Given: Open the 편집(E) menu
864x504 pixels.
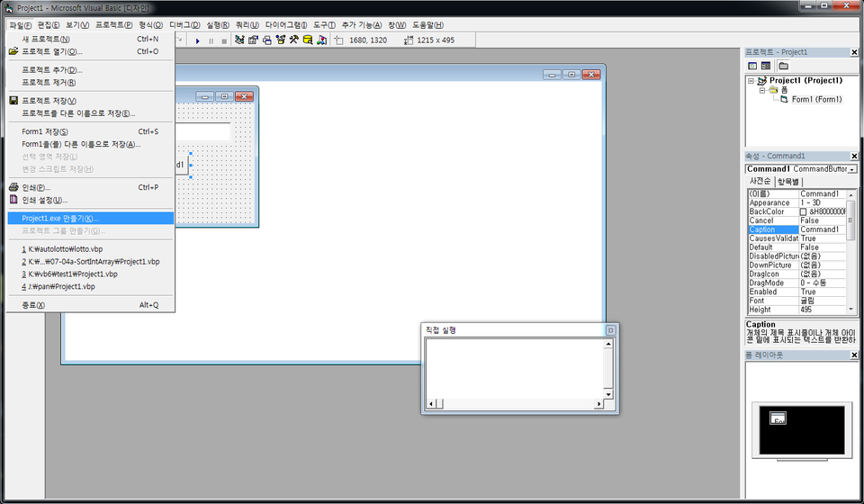Looking at the screenshot, I should (x=49, y=25).
